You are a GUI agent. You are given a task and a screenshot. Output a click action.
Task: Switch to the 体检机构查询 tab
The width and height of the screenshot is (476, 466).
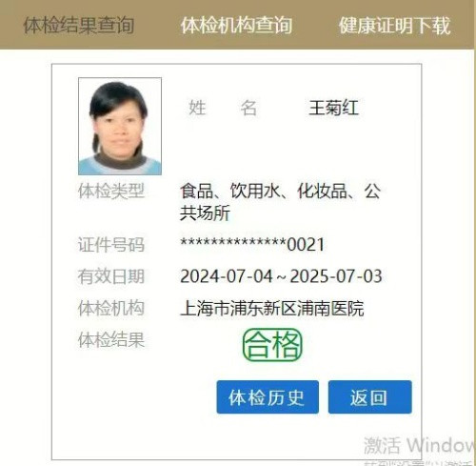236,26
